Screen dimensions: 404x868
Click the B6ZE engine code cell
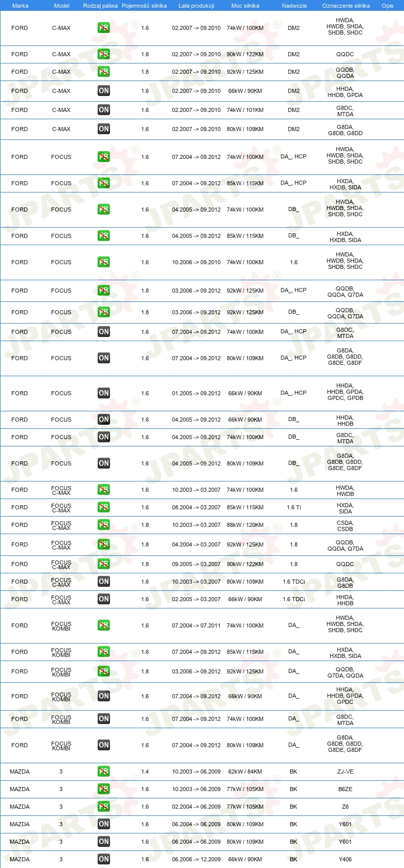tap(345, 789)
